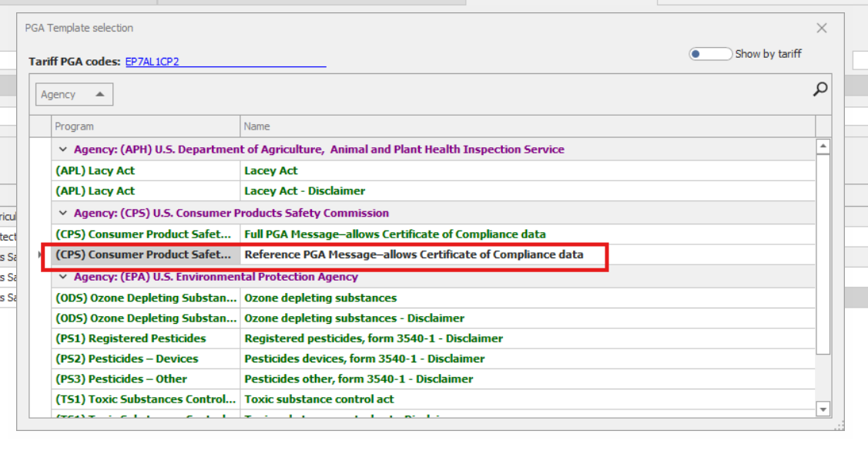
Task: Sort by the Name column header
Action: coord(528,126)
